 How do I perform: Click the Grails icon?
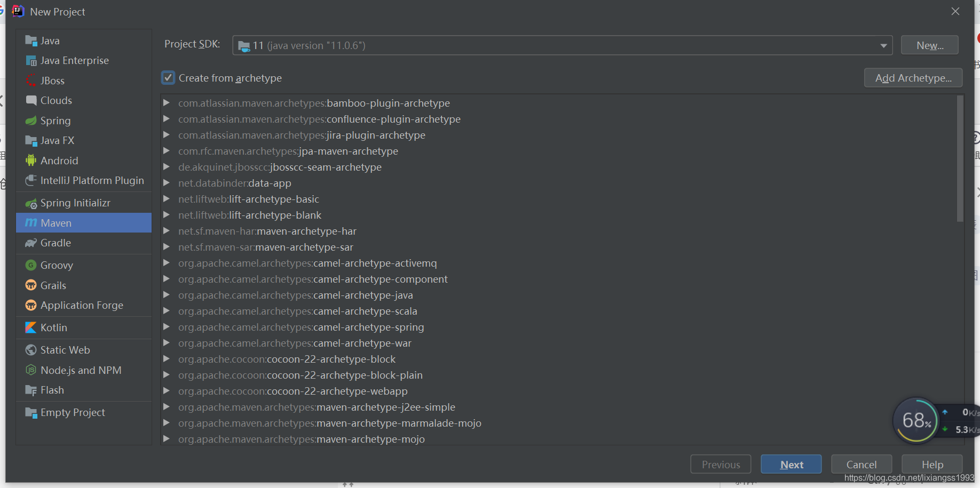pyautogui.click(x=31, y=285)
